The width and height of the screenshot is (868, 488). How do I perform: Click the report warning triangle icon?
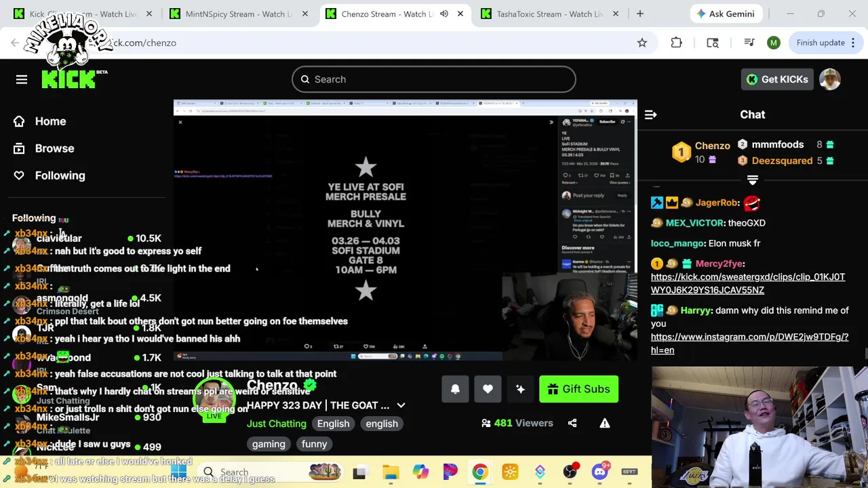click(605, 423)
